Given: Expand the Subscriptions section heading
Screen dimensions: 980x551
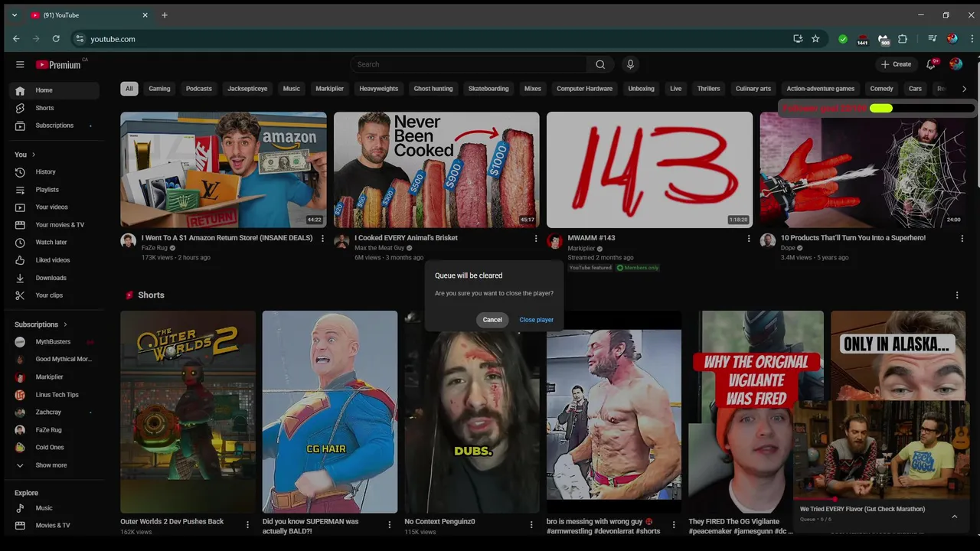Looking at the screenshot, I should click(x=41, y=324).
